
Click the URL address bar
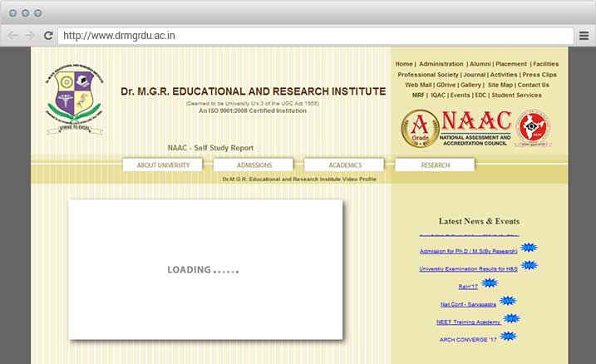point(316,36)
